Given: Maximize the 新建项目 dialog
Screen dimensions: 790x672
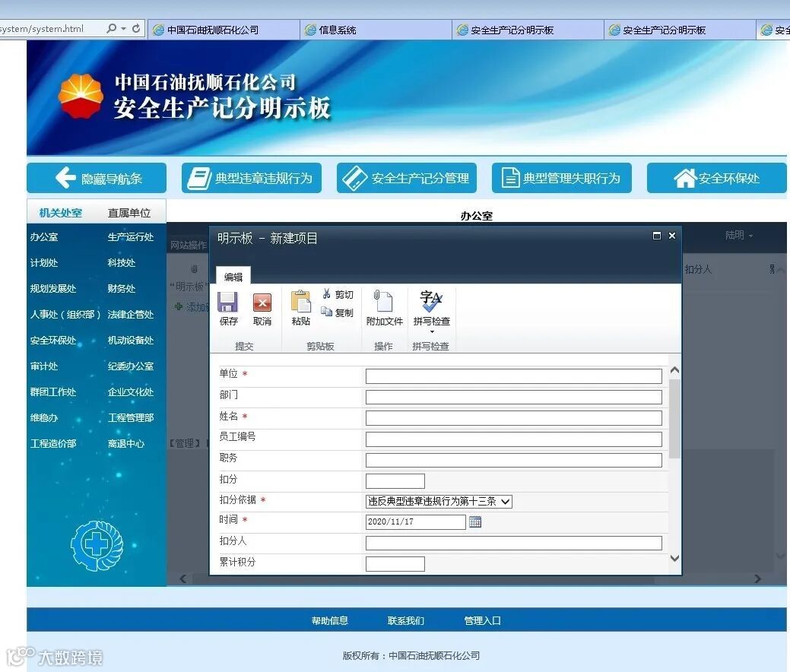Looking at the screenshot, I should click(656, 236).
